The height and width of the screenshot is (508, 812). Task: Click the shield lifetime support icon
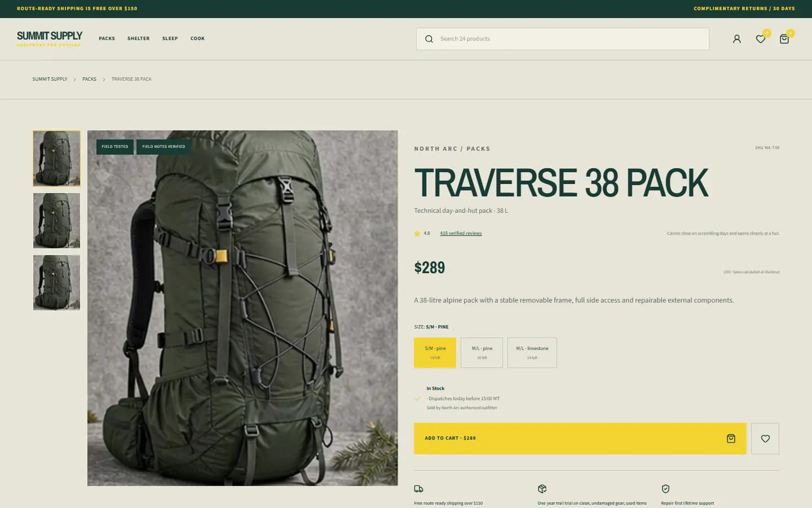[x=665, y=489]
